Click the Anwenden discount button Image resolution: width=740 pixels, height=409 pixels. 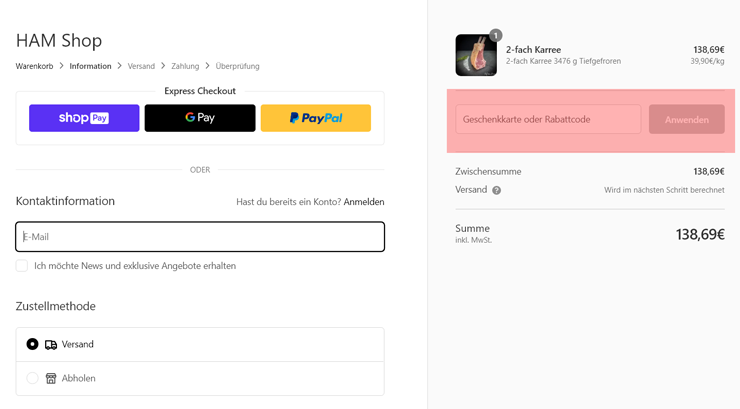point(687,119)
